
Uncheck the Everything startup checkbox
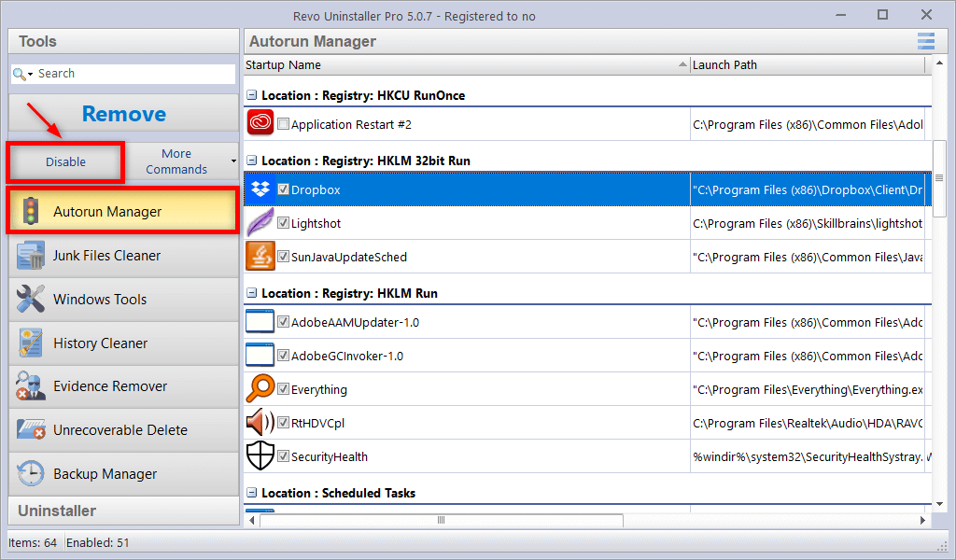[x=283, y=388]
